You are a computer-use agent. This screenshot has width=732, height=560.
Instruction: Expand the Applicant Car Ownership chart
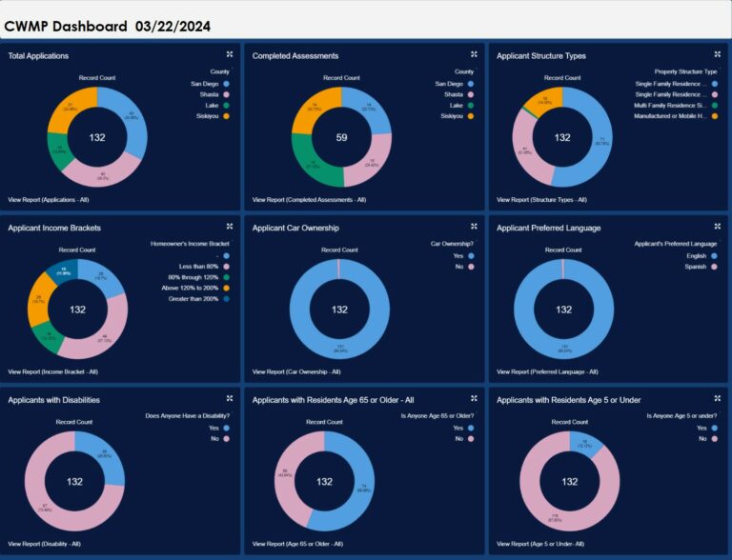coord(474,227)
